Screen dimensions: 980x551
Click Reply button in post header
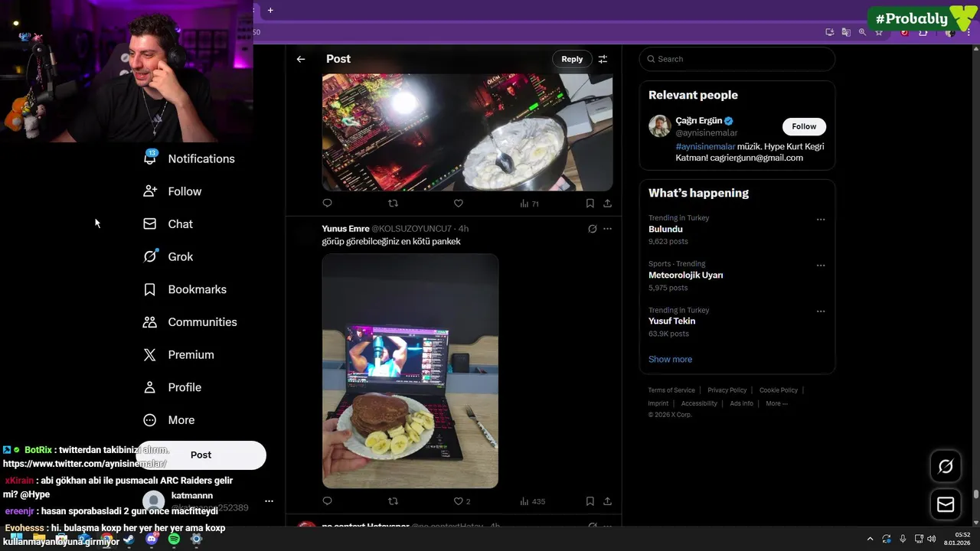[x=572, y=59]
